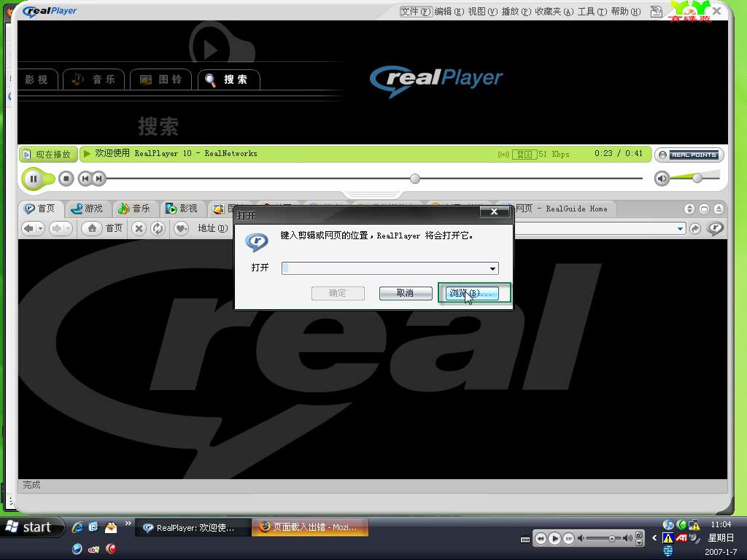Switch to the 首页 browser tab

pos(40,209)
